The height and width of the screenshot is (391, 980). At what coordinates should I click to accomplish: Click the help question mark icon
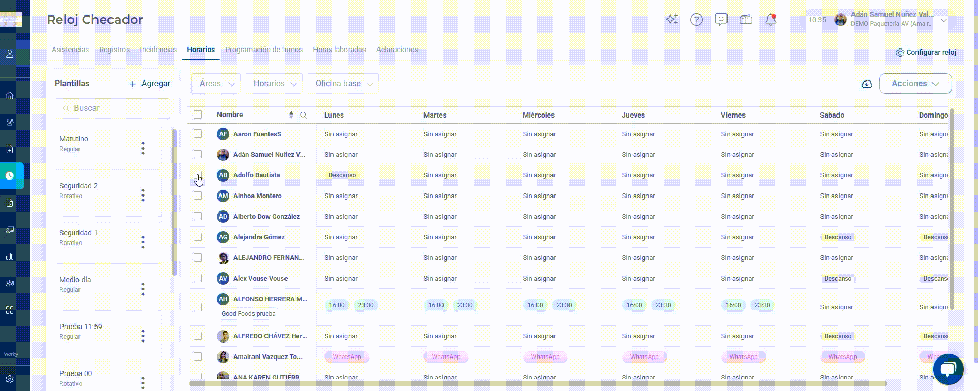click(697, 20)
